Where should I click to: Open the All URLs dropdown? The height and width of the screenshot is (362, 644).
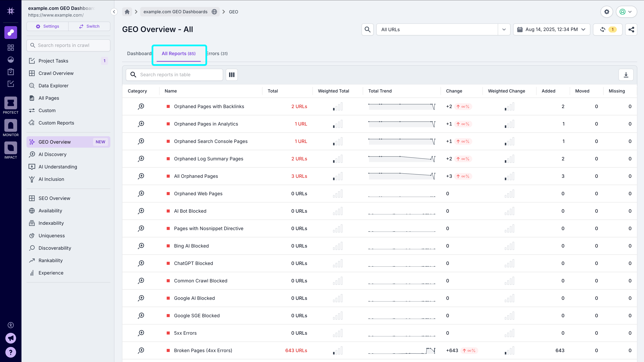tap(504, 29)
